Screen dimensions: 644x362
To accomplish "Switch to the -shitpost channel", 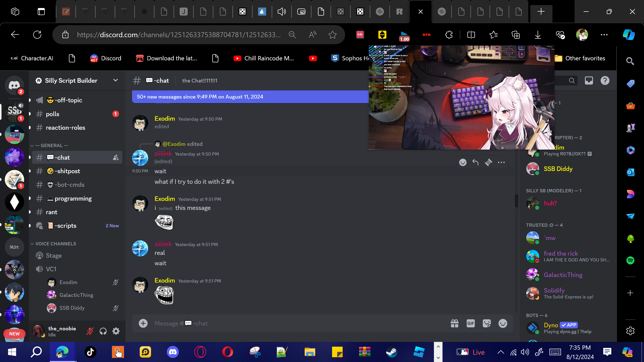I will 67,171.
